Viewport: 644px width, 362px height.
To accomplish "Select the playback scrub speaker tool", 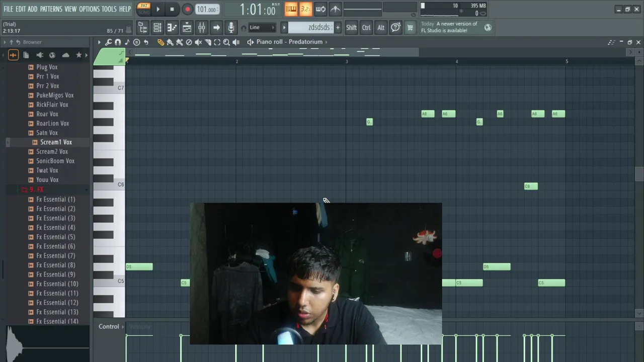I will point(236,42).
